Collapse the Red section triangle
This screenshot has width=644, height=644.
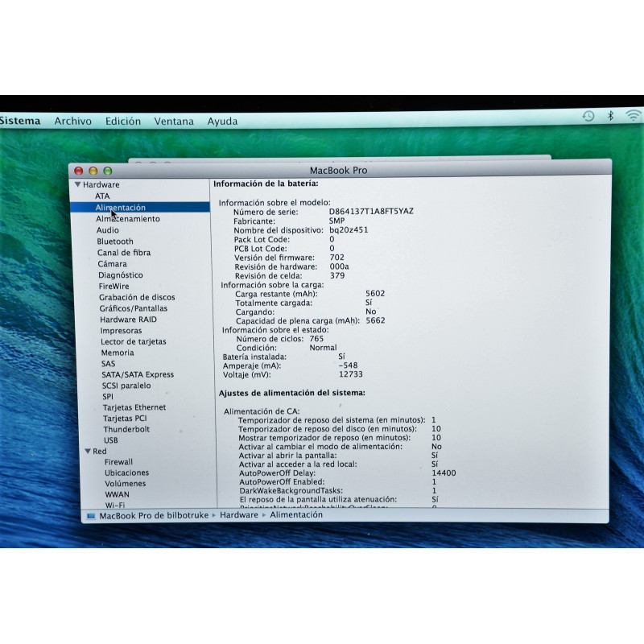pyautogui.click(x=88, y=452)
